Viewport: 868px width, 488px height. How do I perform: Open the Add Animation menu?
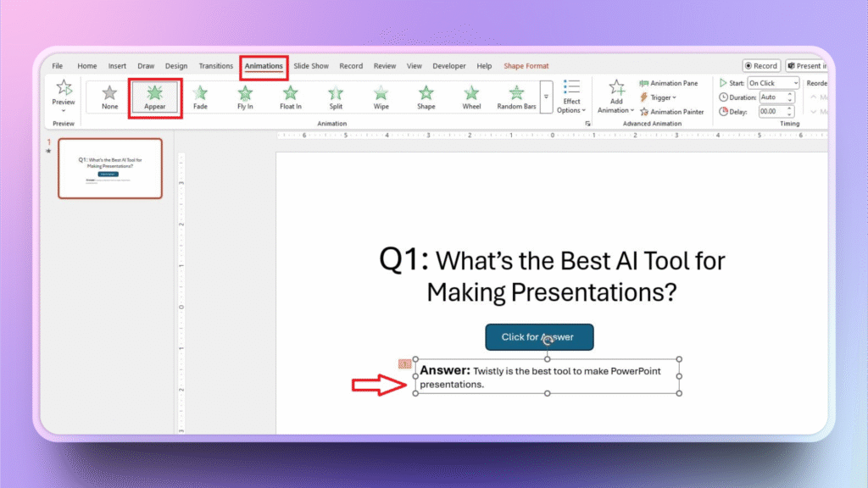tap(616, 97)
